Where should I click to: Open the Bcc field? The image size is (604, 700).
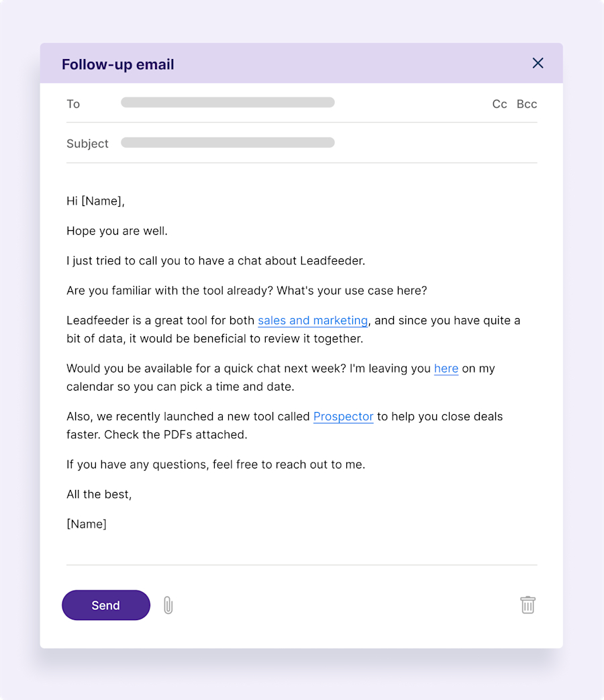click(526, 104)
